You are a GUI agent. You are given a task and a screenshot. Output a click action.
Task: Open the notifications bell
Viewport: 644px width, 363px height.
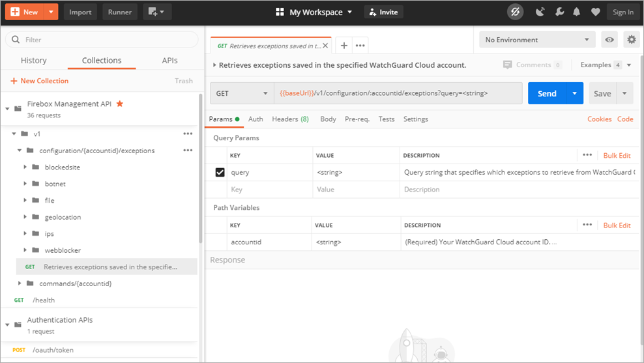point(577,12)
